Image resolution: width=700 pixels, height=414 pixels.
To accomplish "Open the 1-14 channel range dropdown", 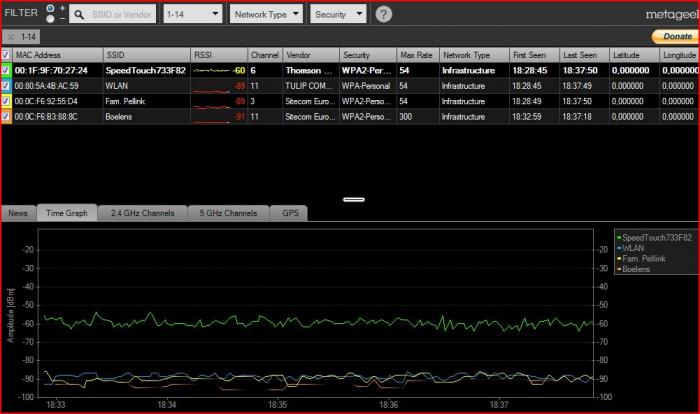I will coord(193,14).
